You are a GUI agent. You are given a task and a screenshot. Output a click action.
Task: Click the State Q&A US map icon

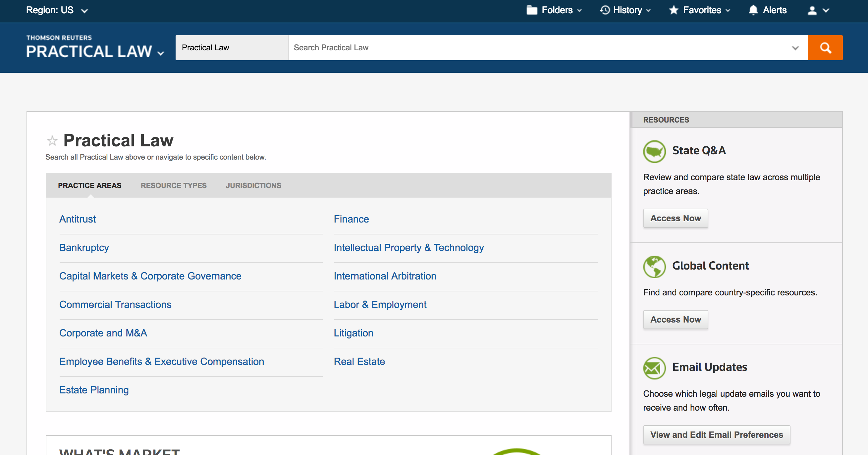[x=654, y=152]
